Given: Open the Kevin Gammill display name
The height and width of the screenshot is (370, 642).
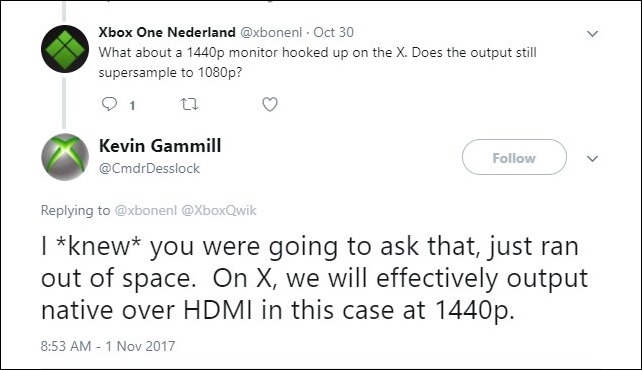Looking at the screenshot, I should coord(160,146).
